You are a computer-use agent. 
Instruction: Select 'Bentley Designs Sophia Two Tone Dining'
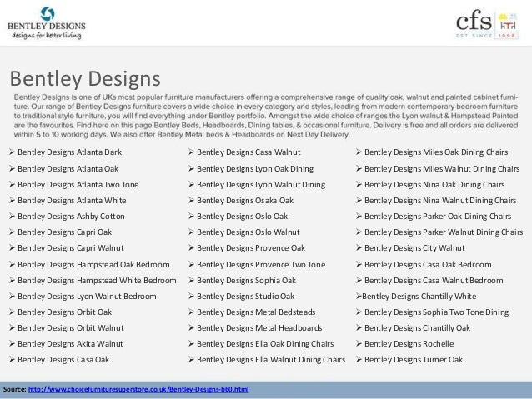pos(436,312)
